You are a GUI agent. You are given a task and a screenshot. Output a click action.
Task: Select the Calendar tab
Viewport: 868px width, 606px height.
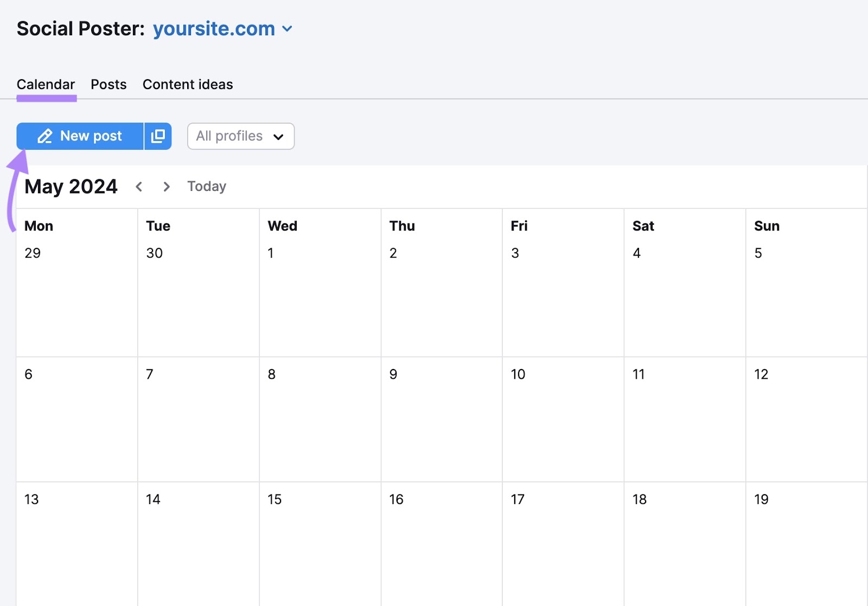(x=46, y=84)
